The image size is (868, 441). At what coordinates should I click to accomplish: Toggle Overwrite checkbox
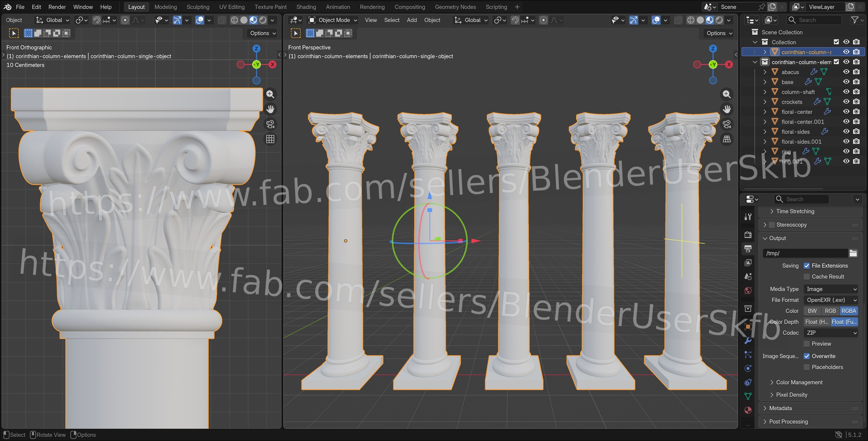point(807,356)
